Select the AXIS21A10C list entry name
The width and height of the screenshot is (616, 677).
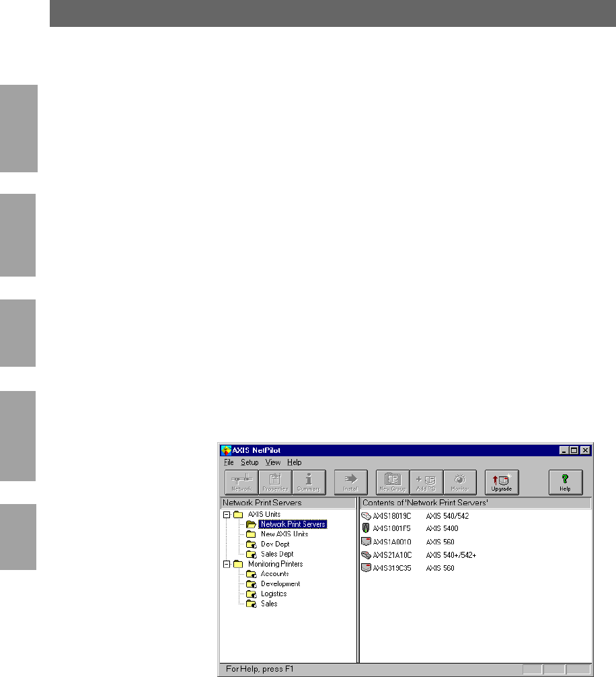392,555
